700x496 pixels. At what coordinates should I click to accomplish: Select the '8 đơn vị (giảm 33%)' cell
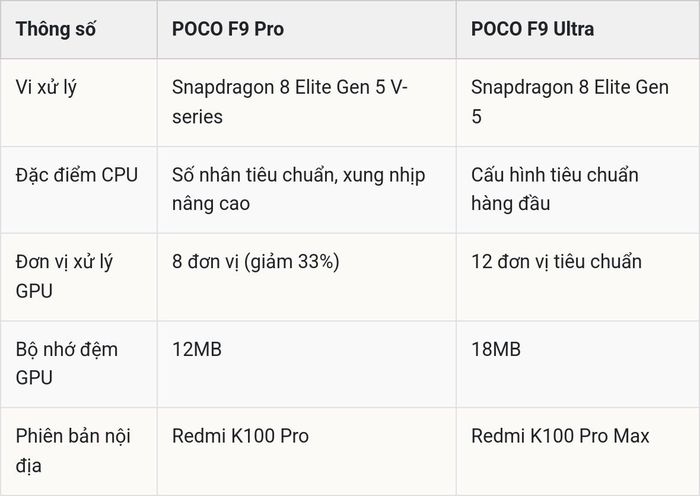click(x=256, y=262)
